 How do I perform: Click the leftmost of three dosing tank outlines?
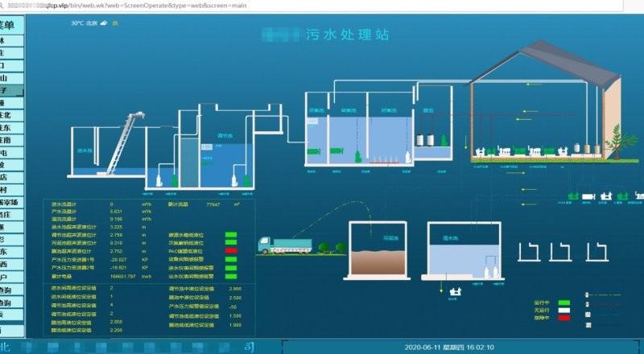pos(529,252)
